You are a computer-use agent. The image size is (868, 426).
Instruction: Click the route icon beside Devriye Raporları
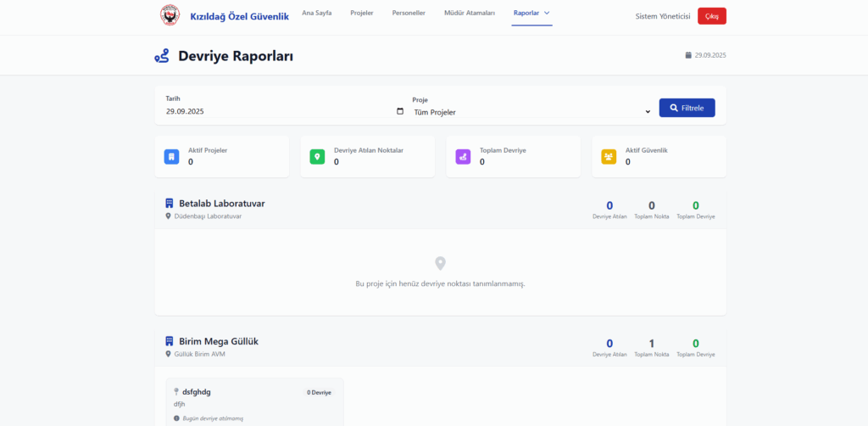(161, 56)
